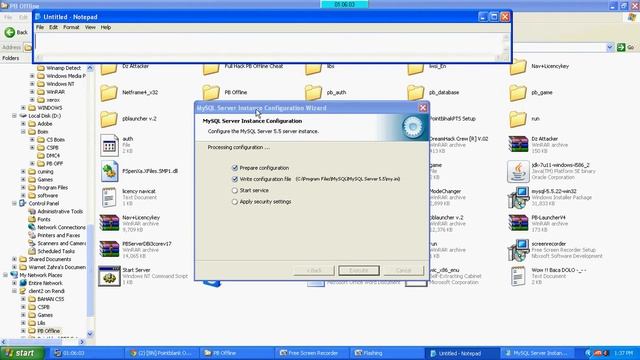Open the screenrecorder setup icon
640x360 pixels.
(518, 250)
